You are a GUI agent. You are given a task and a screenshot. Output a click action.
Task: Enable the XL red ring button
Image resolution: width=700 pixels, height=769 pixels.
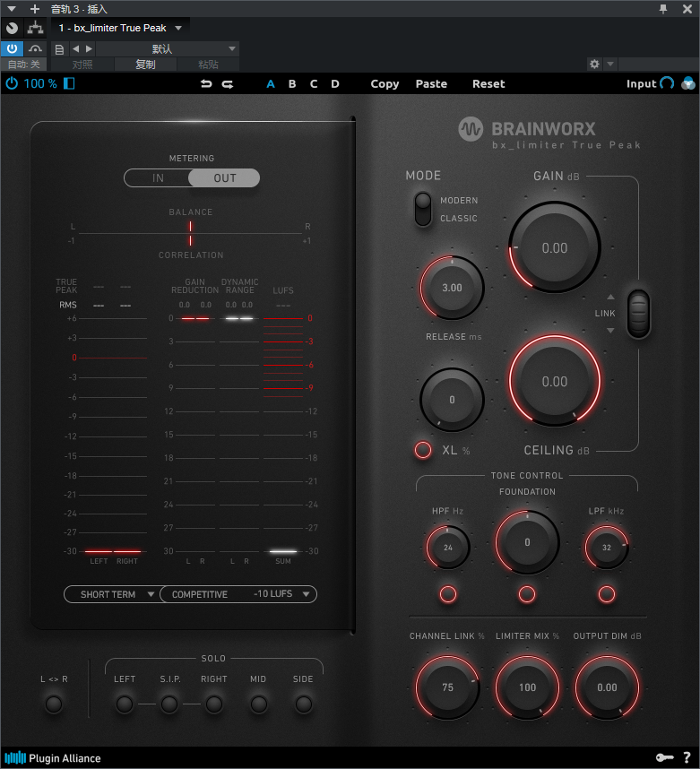pyautogui.click(x=423, y=450)
